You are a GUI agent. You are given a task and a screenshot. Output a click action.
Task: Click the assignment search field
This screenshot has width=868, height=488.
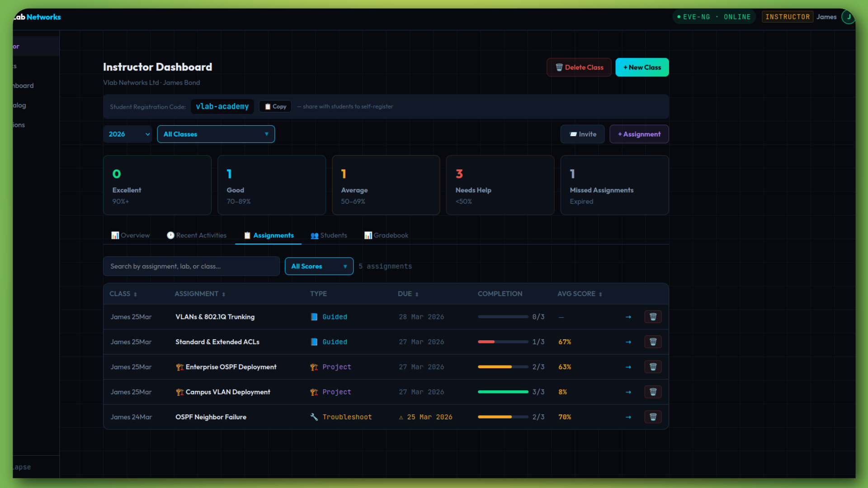[x=191, y=266]
